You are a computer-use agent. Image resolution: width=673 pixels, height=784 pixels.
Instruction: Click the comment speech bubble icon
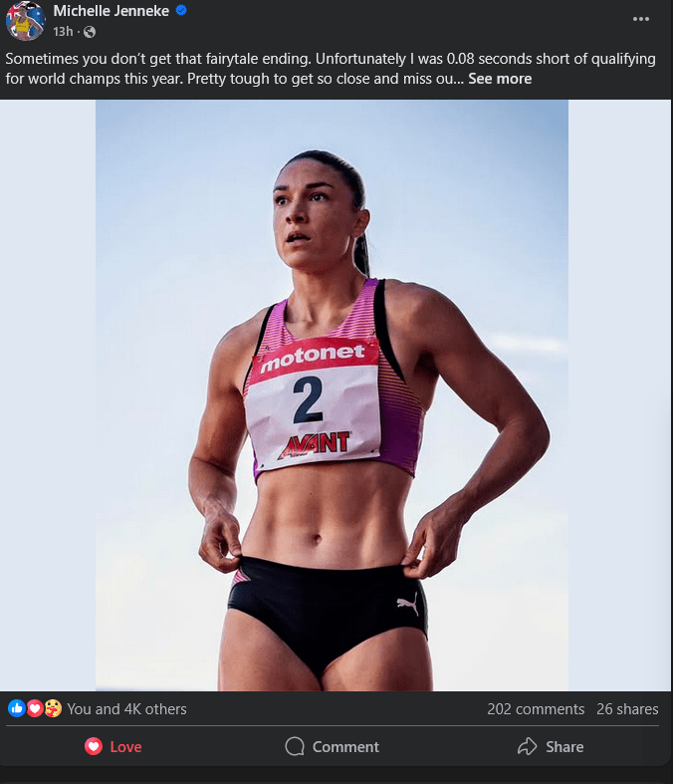(x=295, y=746)
